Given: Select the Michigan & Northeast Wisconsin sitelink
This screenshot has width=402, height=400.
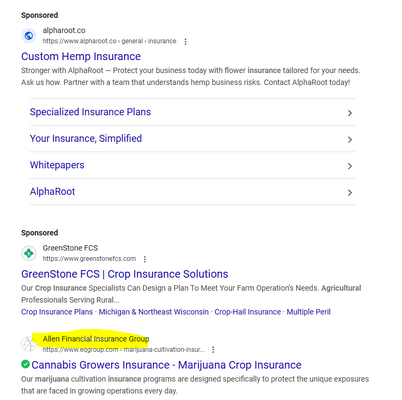Looking at the screenshot, I should point(154,312).
